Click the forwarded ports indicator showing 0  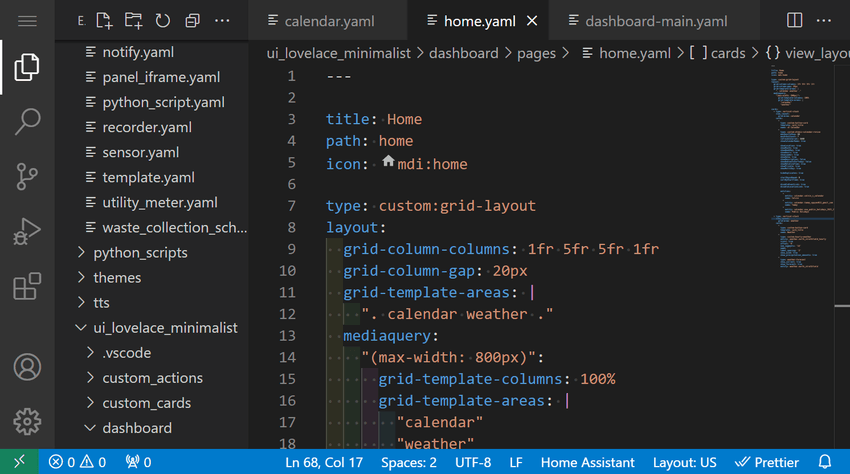pyautogui.click(x=139, y=462)
